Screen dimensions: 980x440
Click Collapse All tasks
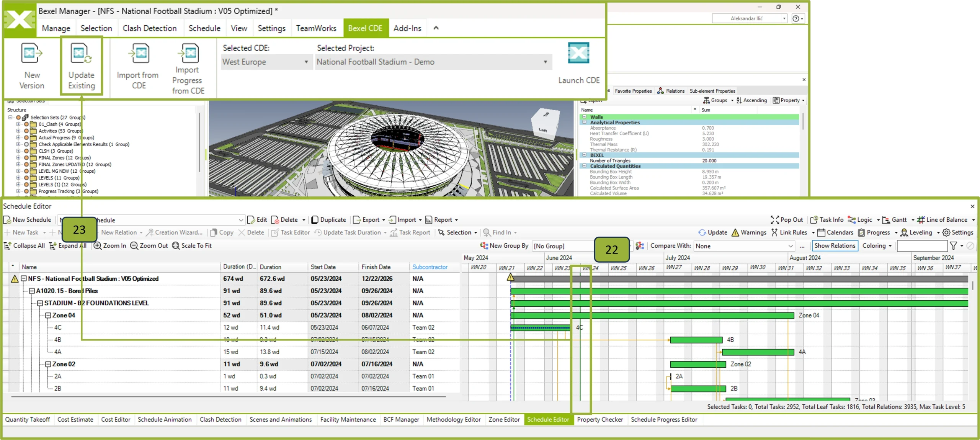(x=24, y=246)
